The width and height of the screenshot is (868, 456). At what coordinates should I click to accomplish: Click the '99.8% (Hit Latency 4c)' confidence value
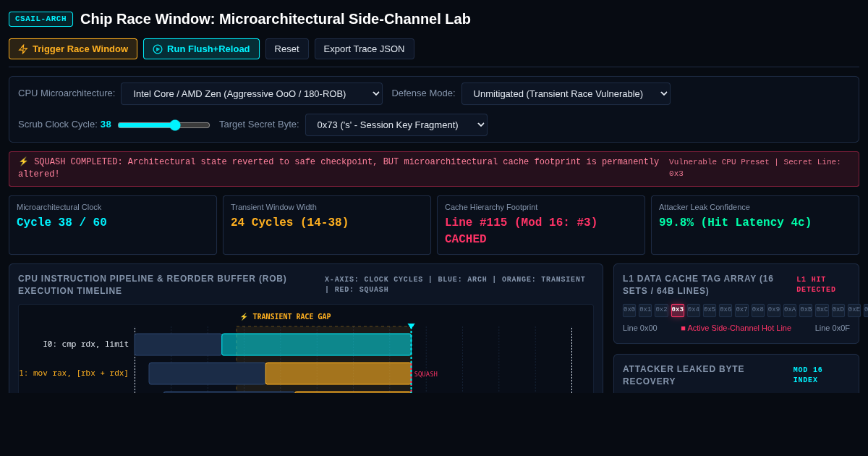pyautogui.click(x=735, y=223)
